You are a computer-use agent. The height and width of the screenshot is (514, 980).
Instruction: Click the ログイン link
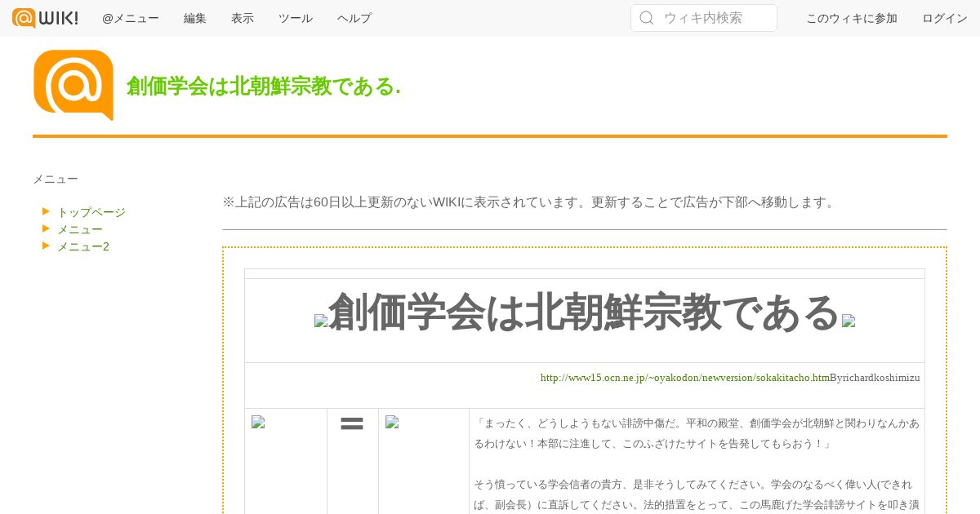[x=945, y=18]
